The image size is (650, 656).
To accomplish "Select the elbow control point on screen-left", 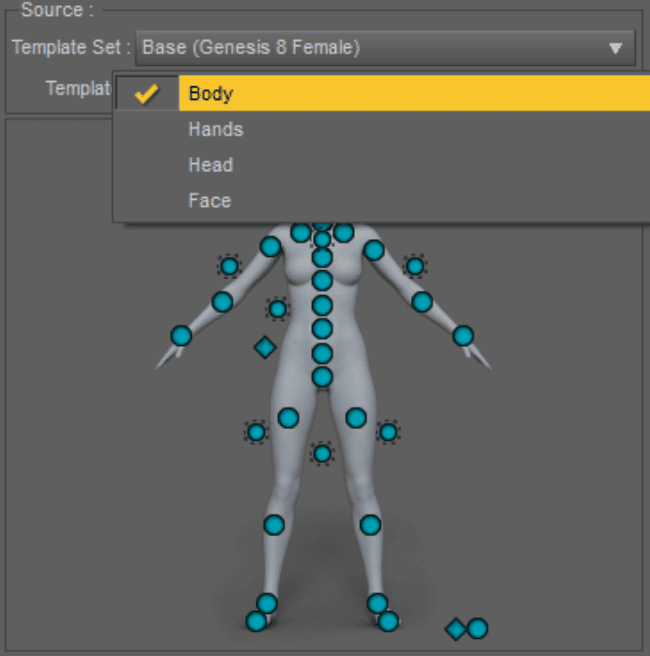I will click(222, 302).
